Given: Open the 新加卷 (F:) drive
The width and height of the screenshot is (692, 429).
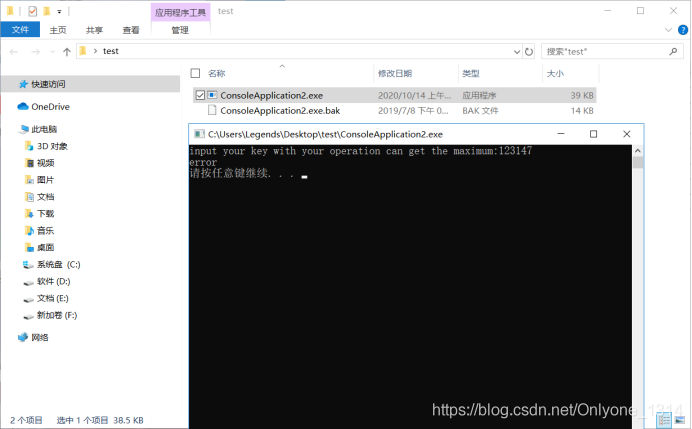Looking at the screenshot, I should [x=56, y=315].
